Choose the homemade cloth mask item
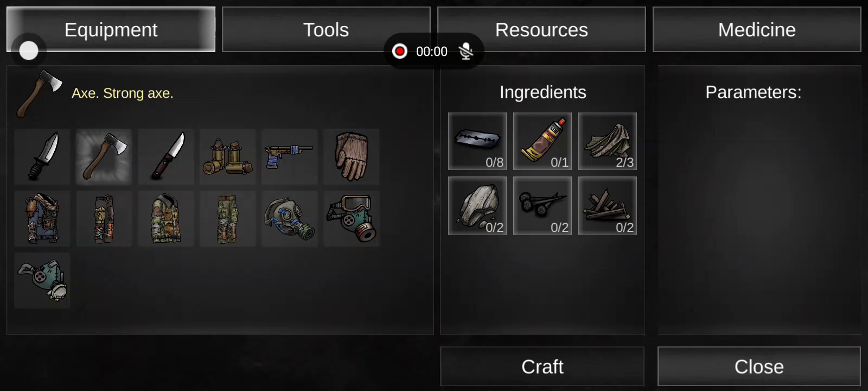 pos(42,280)
